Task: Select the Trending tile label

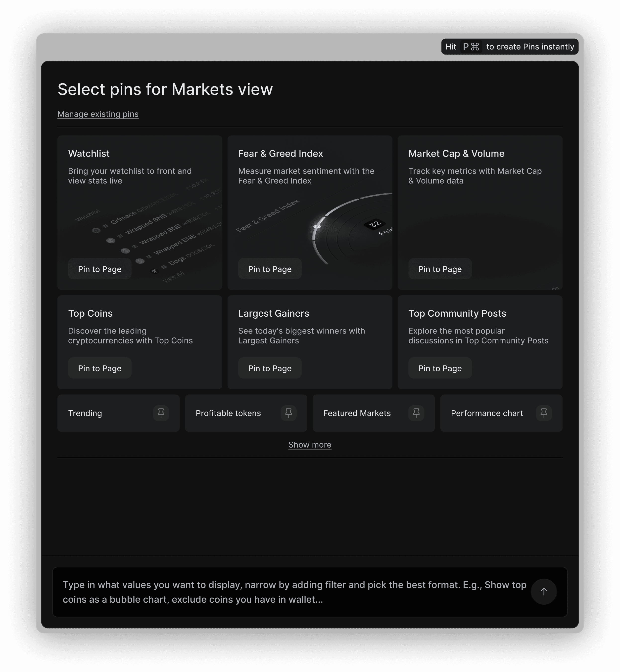Action: pyautogui.click(x=85, y=413)
